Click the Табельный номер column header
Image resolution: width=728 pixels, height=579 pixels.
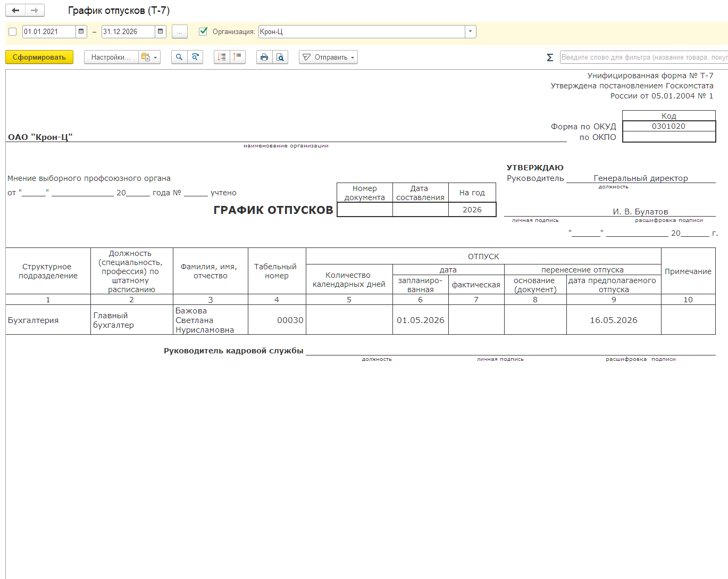point(277,271)
